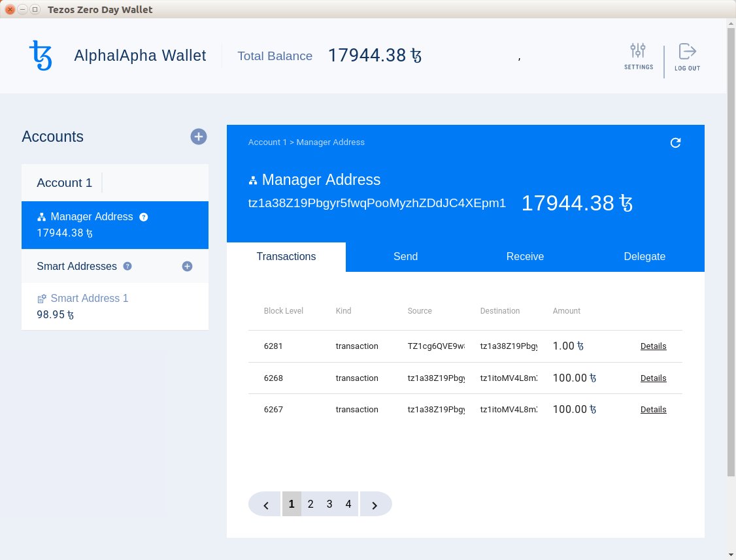
Task: Click the Account 1 header
Action: (115, 182)
